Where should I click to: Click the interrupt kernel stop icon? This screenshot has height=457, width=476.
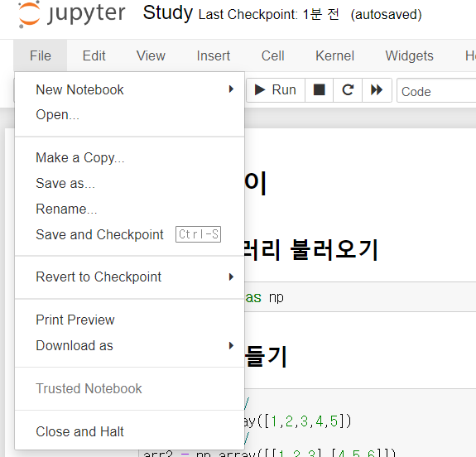click(319, 90)
